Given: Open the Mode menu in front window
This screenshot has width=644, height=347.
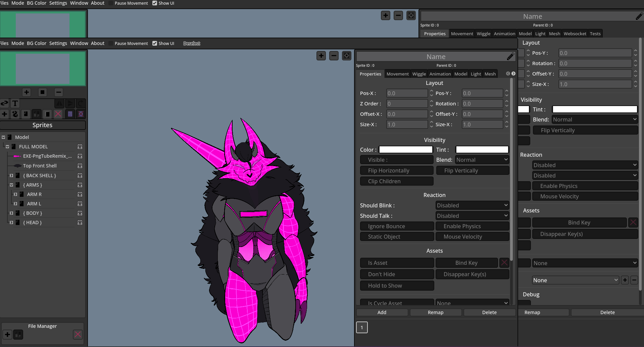Looking at the screenshot, I should pos(18,43).
